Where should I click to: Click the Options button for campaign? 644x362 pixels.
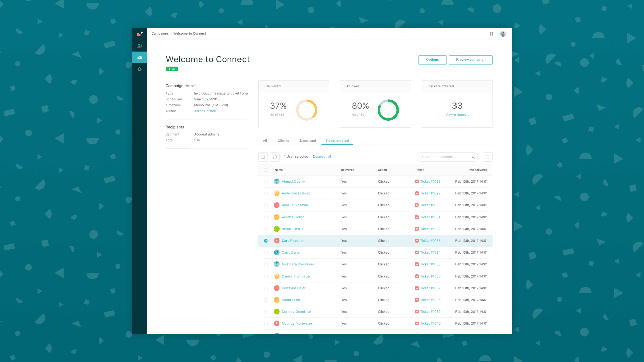432,60
